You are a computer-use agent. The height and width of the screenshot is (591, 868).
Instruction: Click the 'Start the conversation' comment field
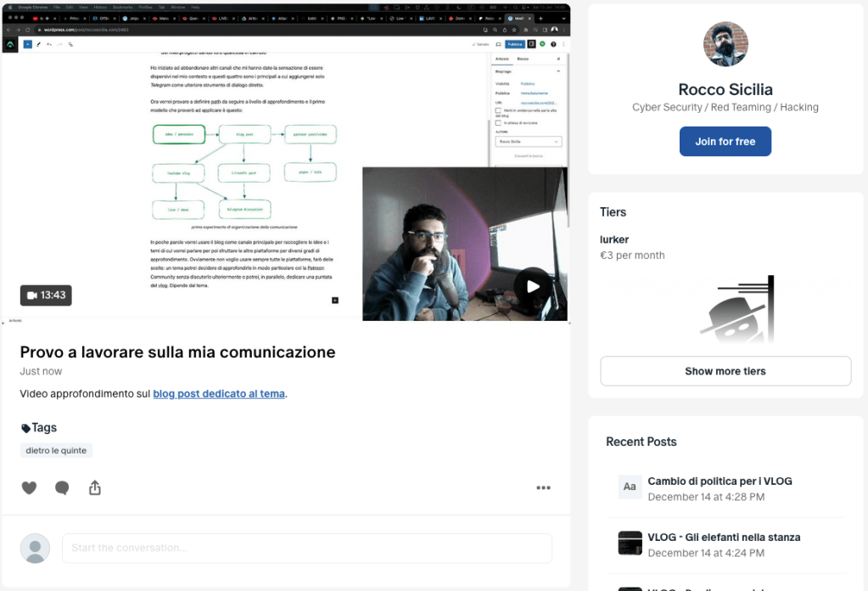(x=306, y=548)
